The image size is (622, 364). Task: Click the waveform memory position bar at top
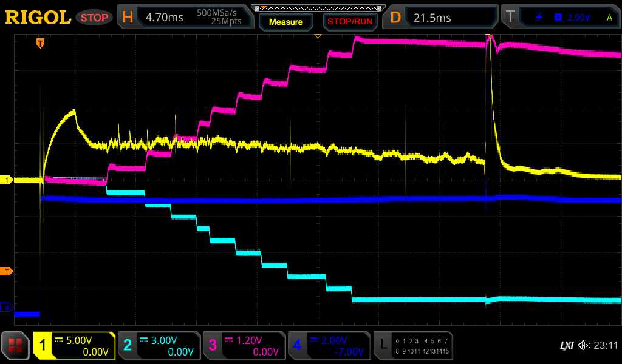coord(318,8)
